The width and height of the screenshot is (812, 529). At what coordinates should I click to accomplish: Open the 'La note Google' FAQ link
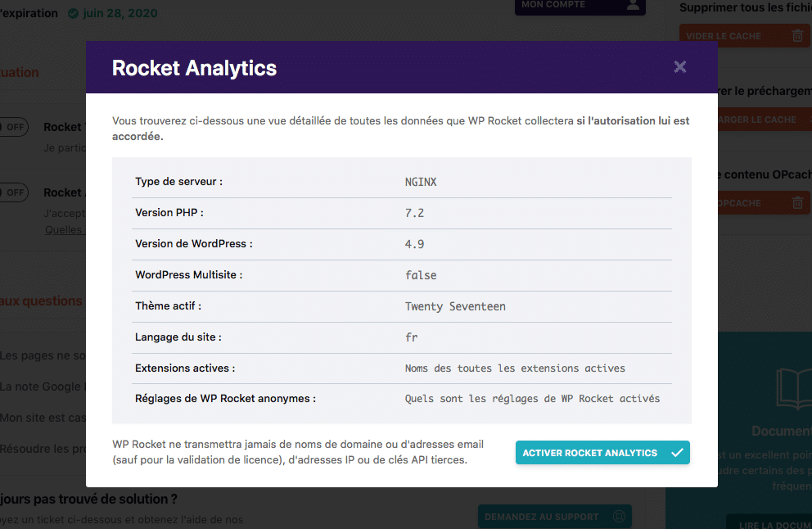pyautogui.click(x=41, y=387)
